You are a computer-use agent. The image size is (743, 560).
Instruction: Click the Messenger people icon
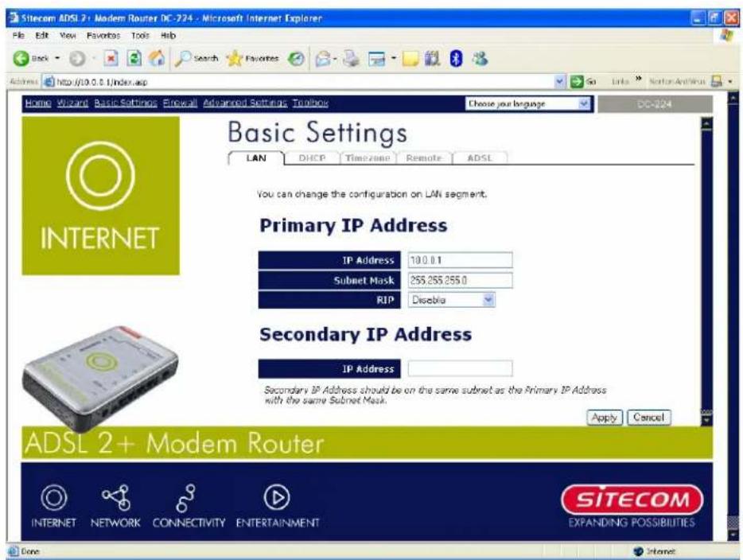point(480,59)
